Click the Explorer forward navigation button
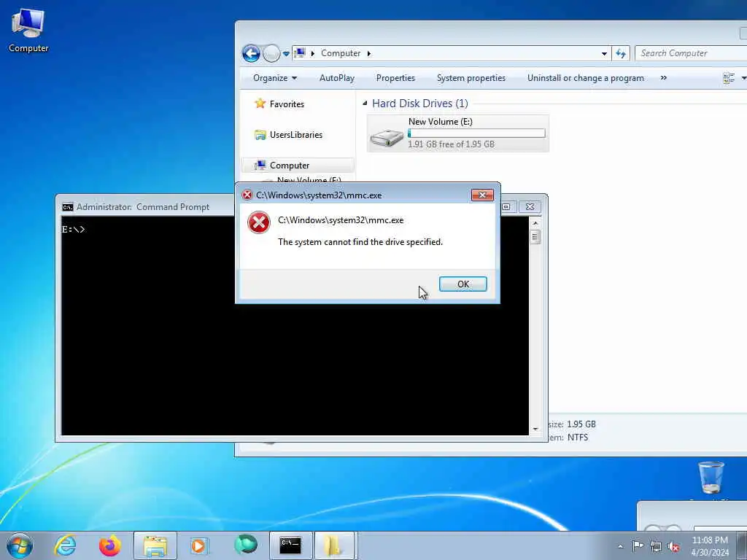This screenshot has width=747, height=560. coord(271,53)
